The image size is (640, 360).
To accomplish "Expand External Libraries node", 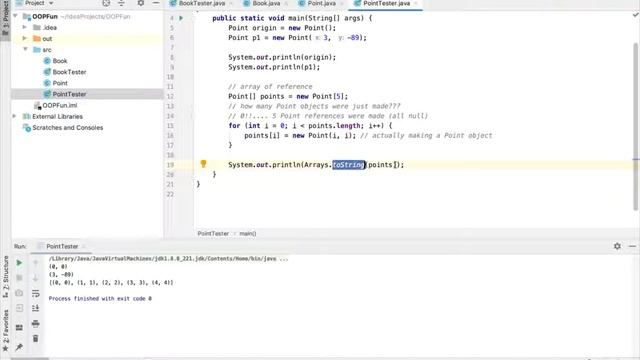I will click(x=15, y=116).
